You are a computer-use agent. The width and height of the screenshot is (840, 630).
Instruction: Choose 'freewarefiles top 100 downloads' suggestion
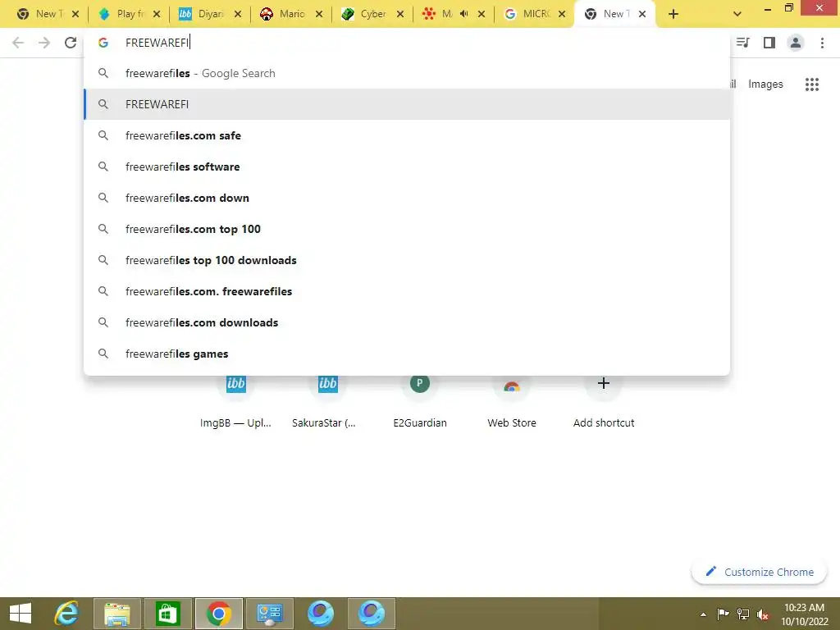[x=407, y=260]
